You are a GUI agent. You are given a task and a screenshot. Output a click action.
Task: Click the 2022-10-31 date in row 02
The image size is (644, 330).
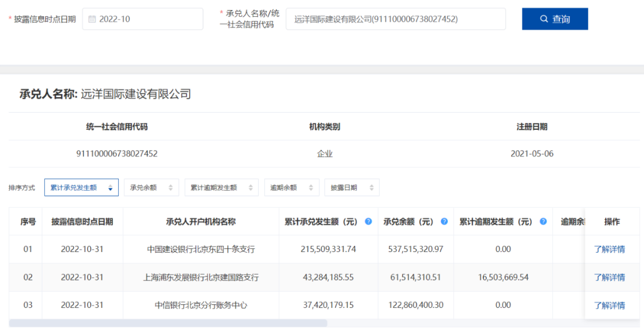coord(82,278)
